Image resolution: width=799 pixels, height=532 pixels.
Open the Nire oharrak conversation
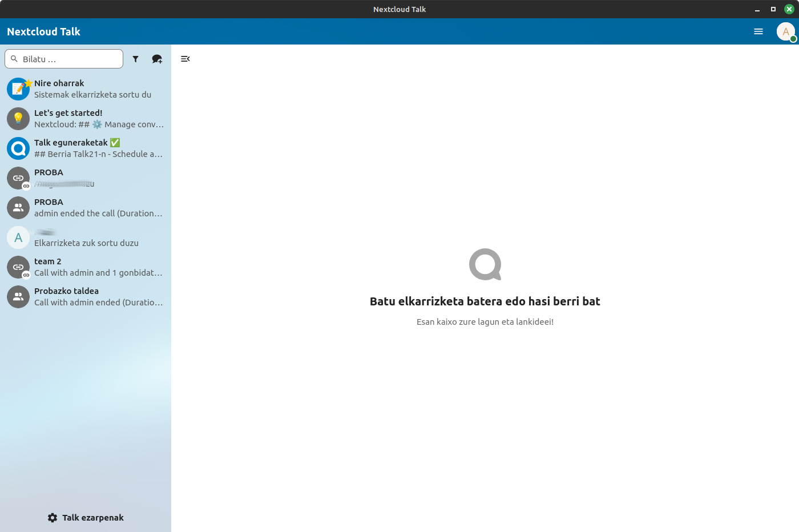(x=97, y=89)
